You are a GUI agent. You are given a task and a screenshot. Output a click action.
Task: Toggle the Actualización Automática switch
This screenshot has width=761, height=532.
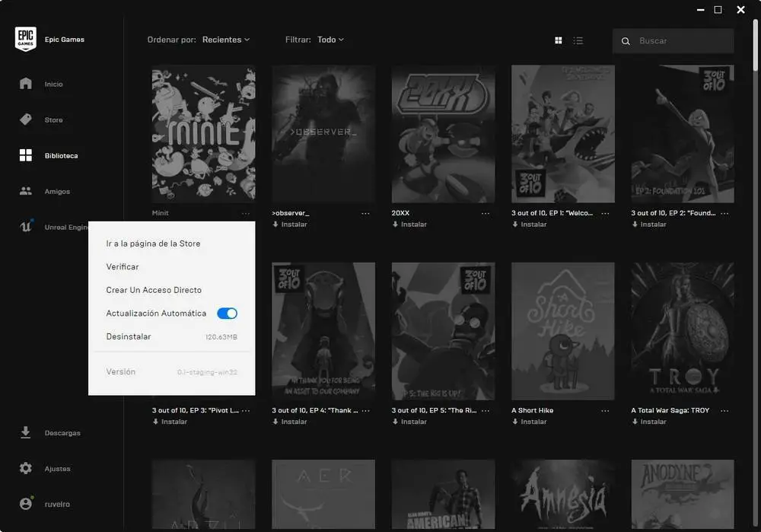227,313
